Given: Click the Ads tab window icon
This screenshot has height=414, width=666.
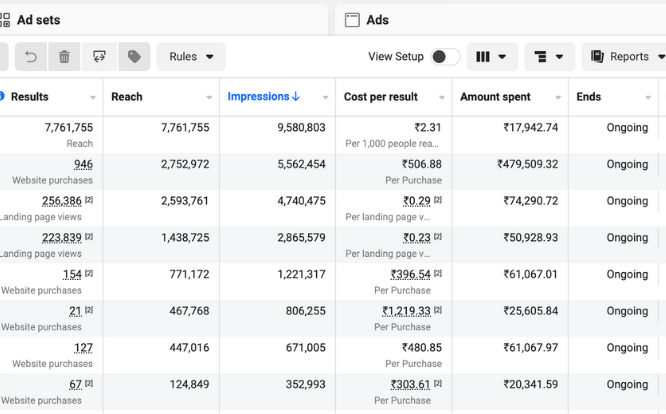Looking at the screenshot, I should point(352,19).
